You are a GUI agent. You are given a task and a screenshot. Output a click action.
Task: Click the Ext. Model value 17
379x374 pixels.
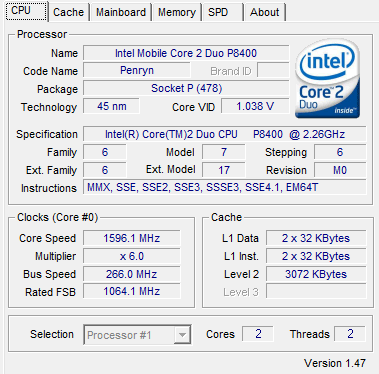tap(224, 170)
